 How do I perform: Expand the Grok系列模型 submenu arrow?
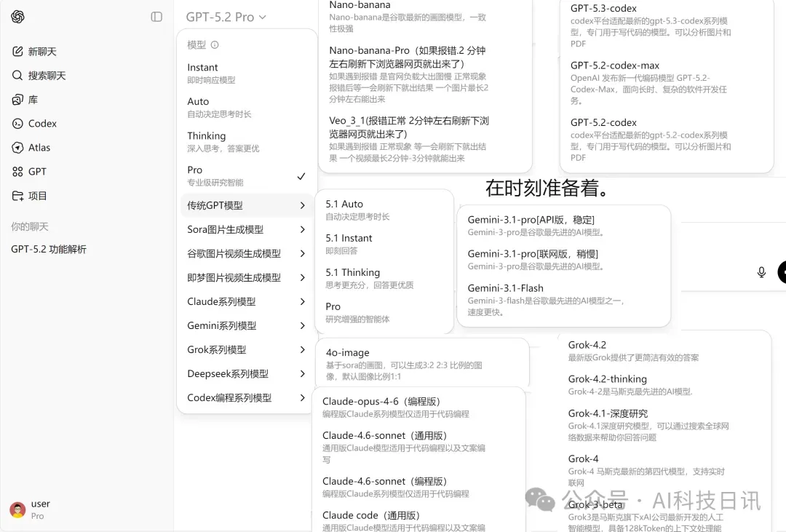tap(302, 349)
